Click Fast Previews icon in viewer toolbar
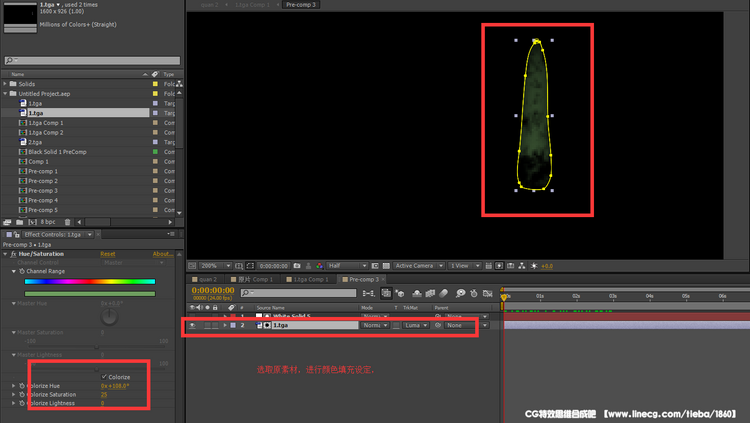 click(x=499, y=266)
